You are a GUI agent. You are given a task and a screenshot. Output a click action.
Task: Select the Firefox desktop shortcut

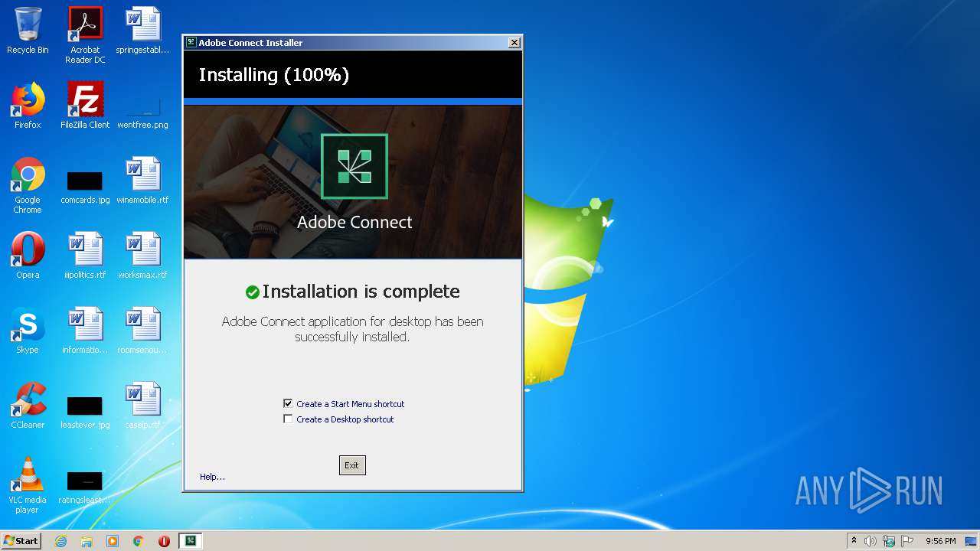tap(28, 106)
